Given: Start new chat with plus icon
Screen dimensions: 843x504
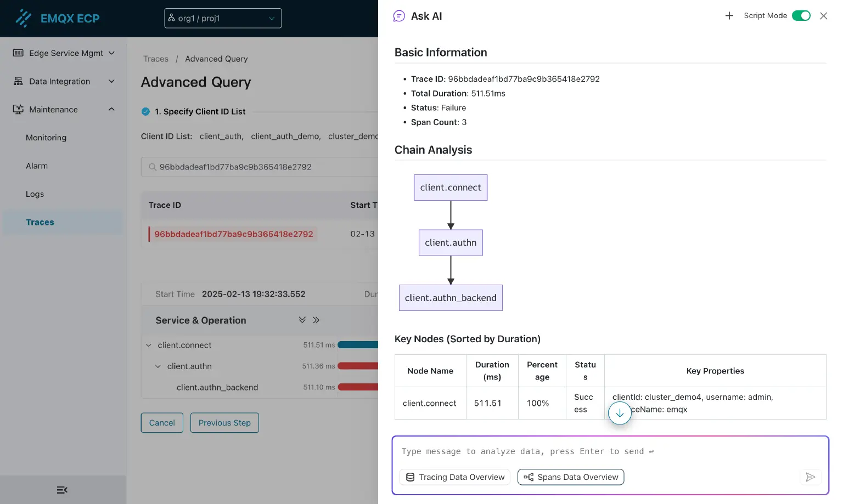Looking at the screenshot, I should 729,16.
